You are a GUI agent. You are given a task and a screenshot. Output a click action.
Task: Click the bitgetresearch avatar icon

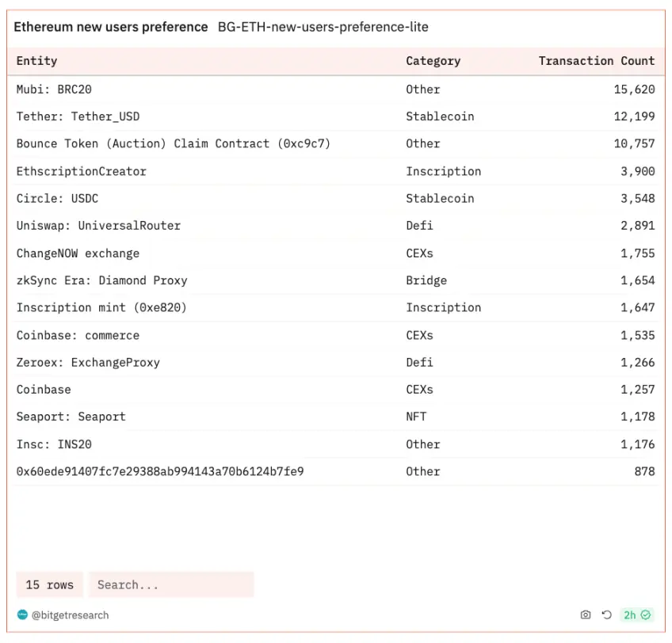22,614
